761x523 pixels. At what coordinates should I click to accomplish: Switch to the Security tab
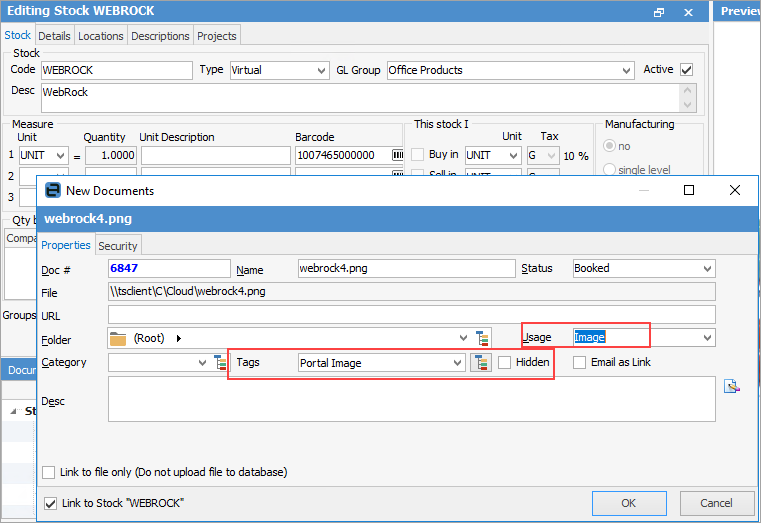coord(118,245)
